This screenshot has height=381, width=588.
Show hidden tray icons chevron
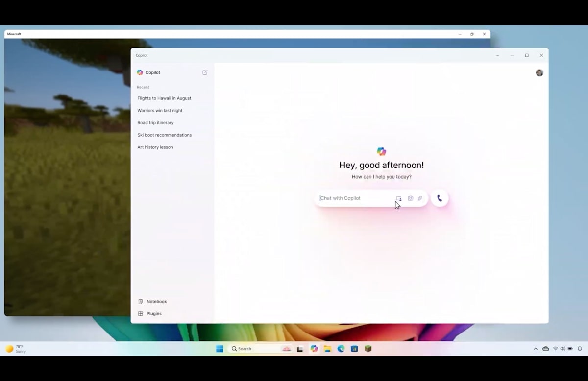click(536, 349)
